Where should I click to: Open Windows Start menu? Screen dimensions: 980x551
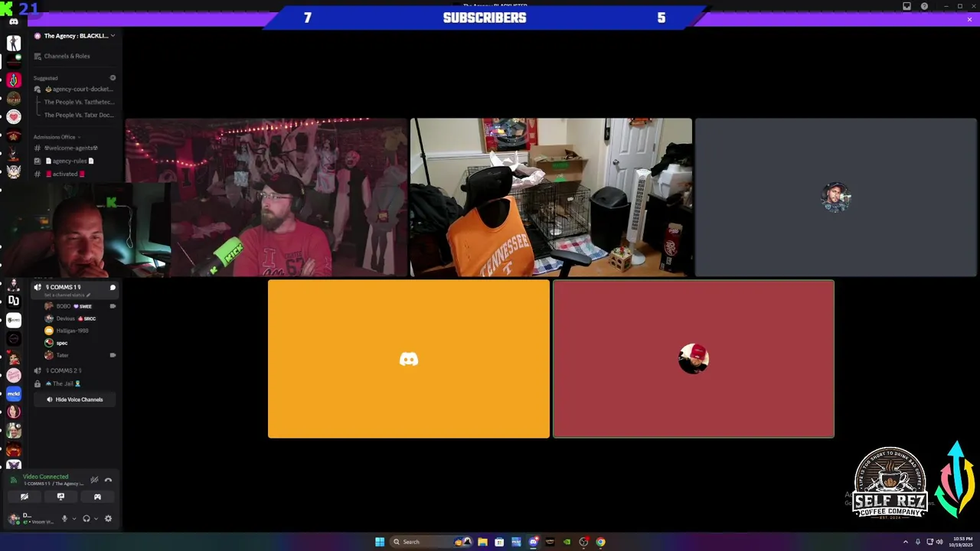point(380,542)
